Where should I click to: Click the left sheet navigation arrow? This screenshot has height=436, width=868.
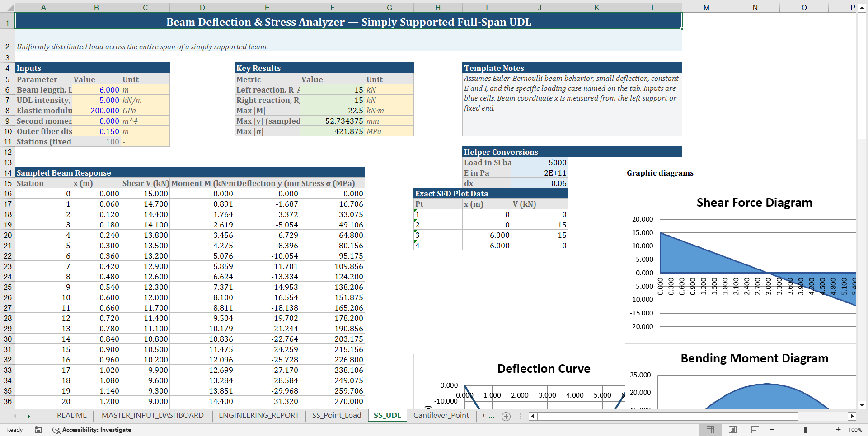[x=15, y=416]
